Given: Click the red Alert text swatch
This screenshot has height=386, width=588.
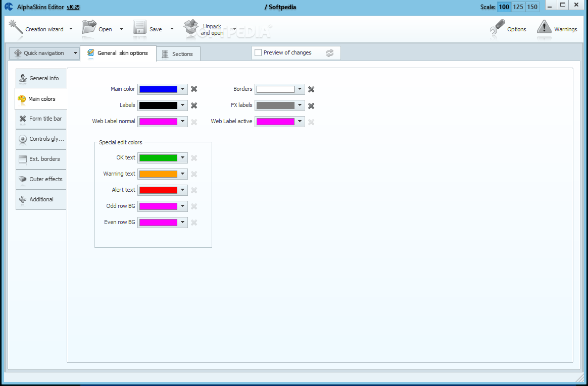Looking at the screenshot, I should pyautogui.click(x=158, y=190).
